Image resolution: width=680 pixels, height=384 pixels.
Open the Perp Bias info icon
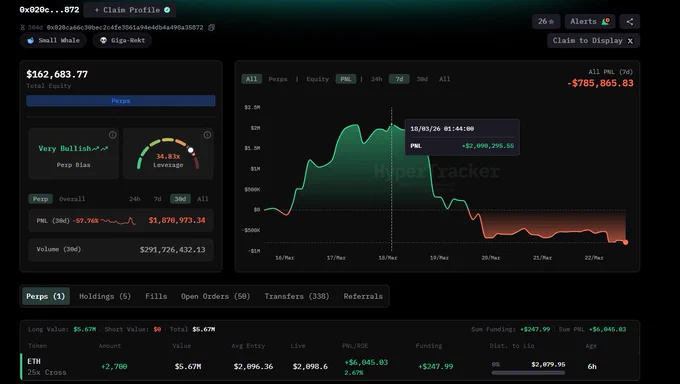point(113,135)
